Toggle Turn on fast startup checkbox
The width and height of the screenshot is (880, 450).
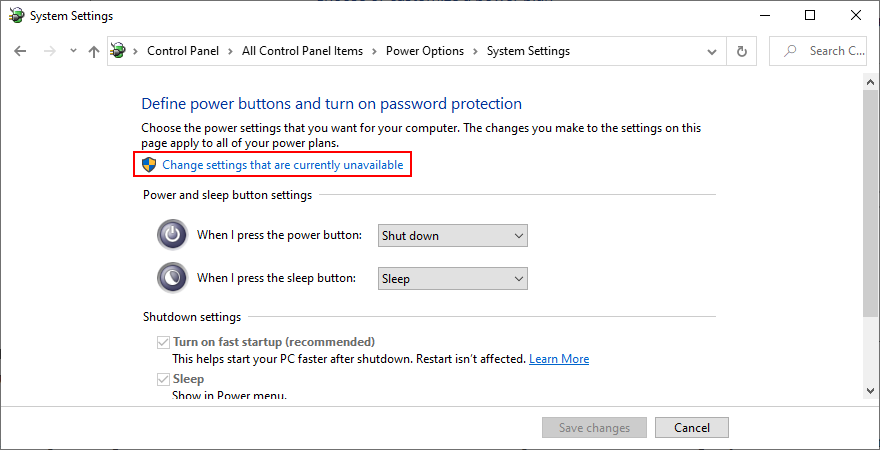coord(164,342)
